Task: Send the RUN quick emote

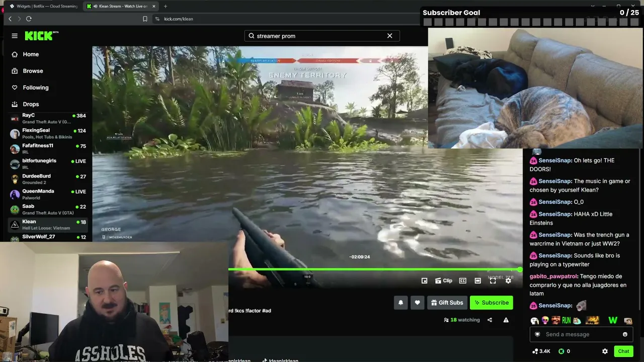Action: click(567, 320)
